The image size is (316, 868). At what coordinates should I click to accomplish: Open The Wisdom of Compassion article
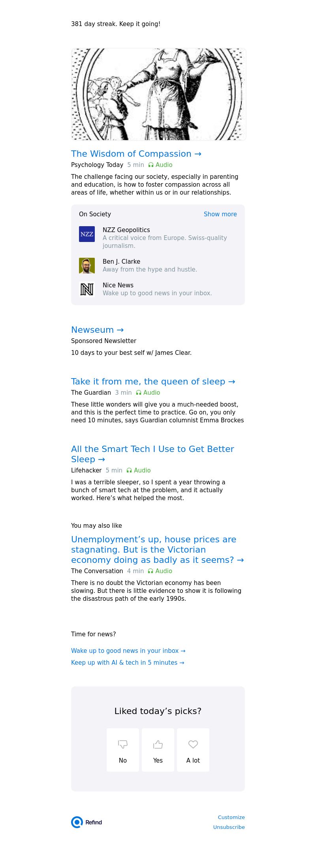point(136,154)
